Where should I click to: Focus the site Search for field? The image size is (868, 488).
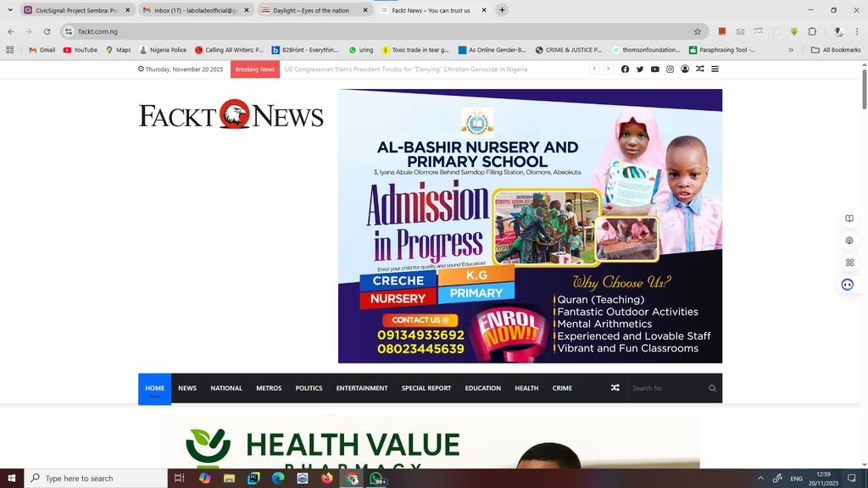tap(668, 388)
